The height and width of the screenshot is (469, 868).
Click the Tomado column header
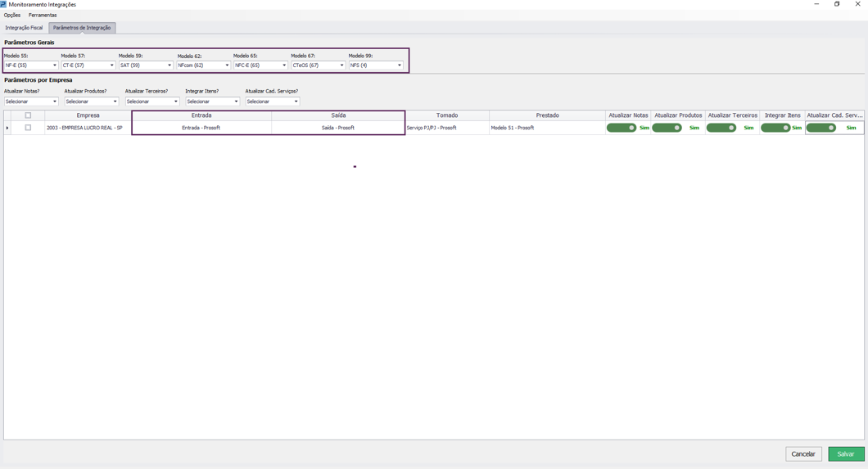tap(447, 115)
